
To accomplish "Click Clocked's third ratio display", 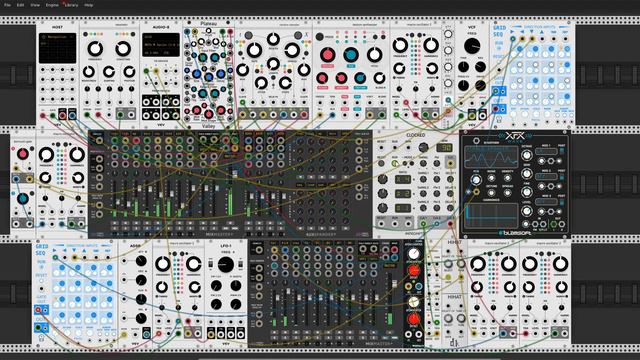I will pos(402,207).
